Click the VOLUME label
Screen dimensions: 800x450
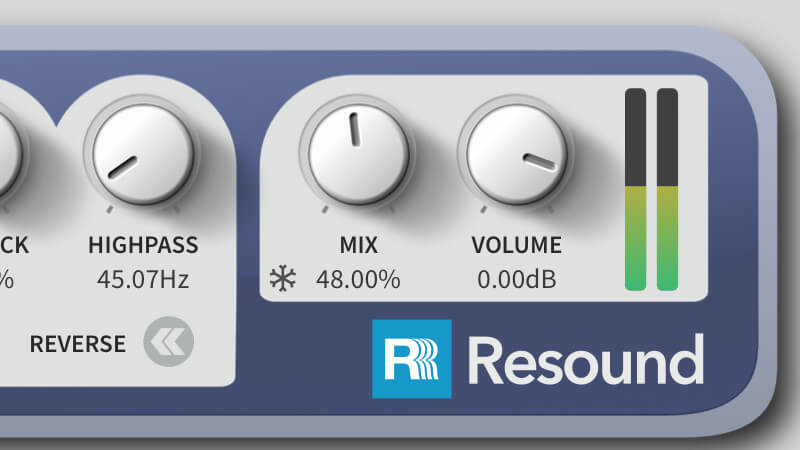point(517,245)
